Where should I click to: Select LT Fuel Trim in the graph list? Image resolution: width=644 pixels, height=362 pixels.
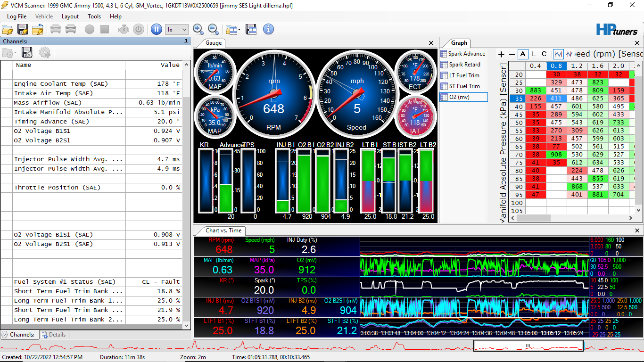point(464,75)
